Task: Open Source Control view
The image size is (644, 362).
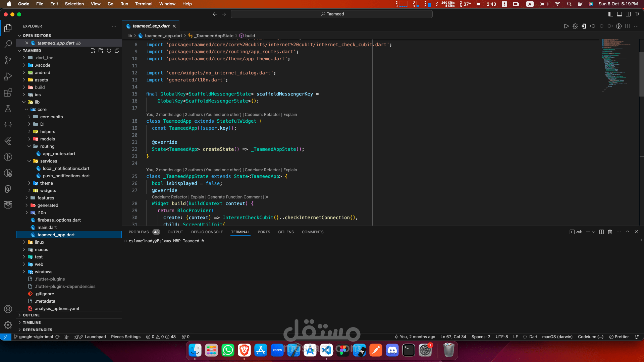Action: click(8, 60)
